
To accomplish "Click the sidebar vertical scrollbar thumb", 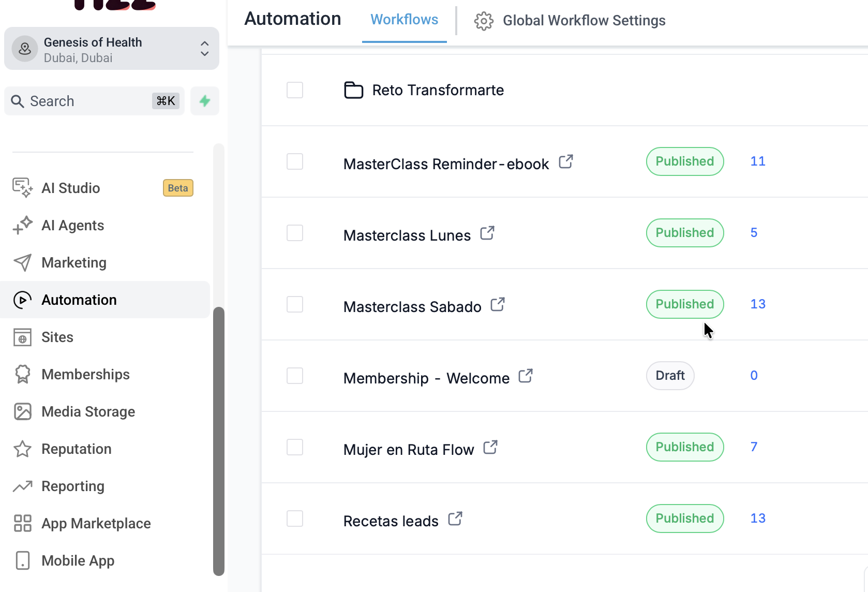I will [219, 441].
